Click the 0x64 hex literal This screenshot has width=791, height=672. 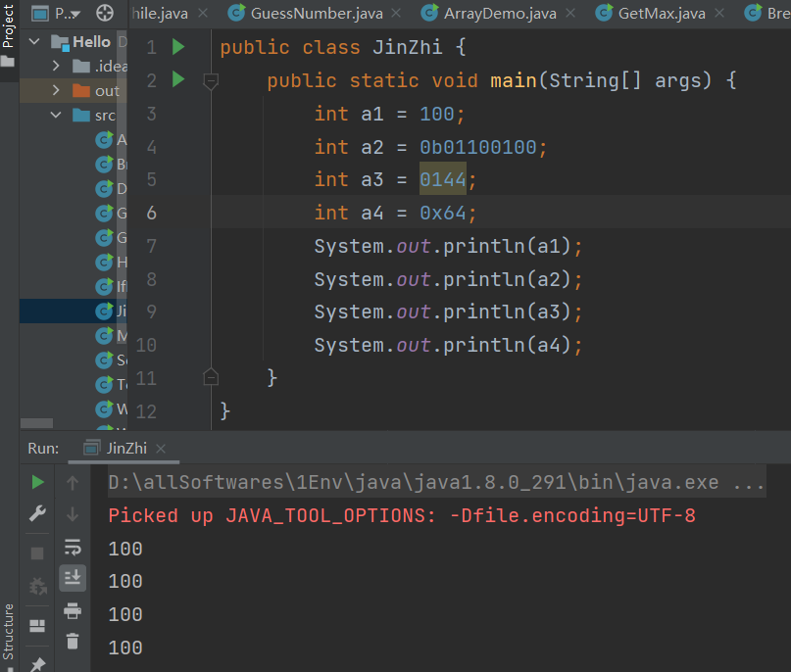pyautogui.click(x=443, y=213)
